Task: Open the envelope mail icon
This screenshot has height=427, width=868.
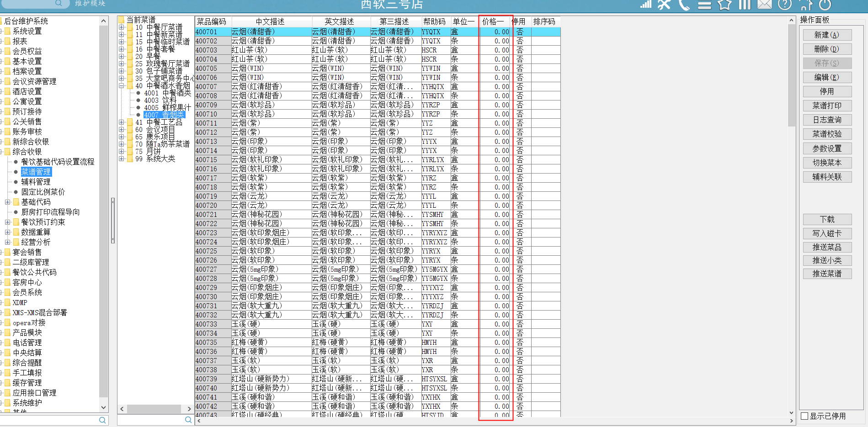Action: [765, 5]
